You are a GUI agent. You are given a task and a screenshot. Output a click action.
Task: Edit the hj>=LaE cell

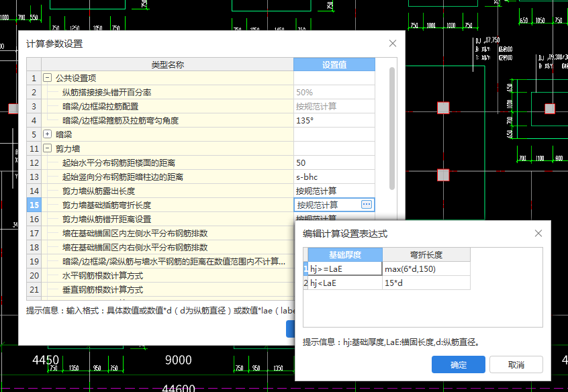tap(345, 268)
